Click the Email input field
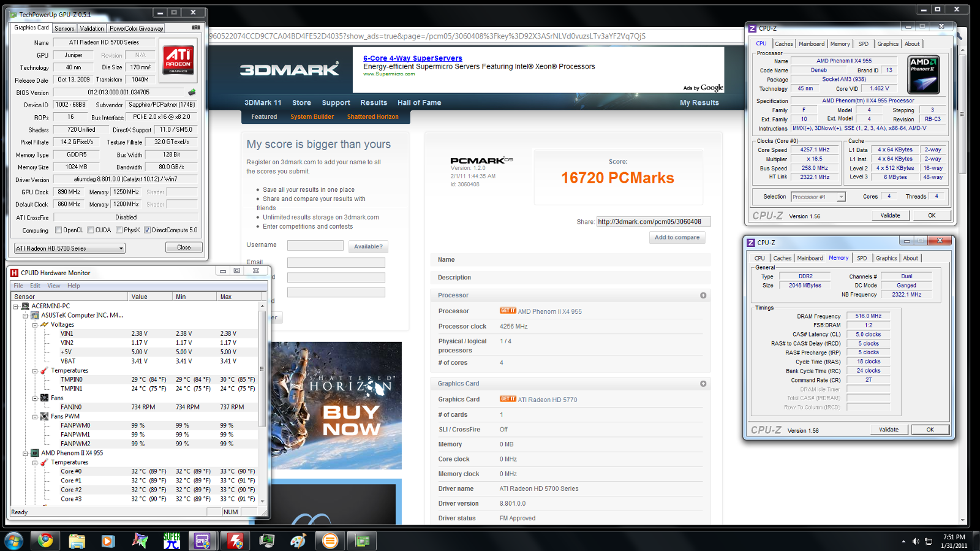 coord(336,262)
